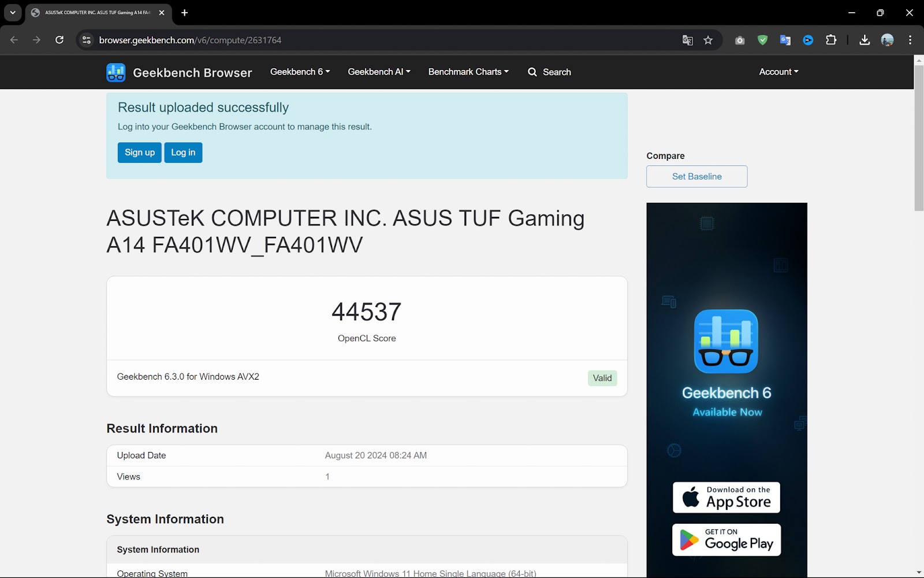Viewport: 924px width, 578px height.
Task: Click the 'Geekbench 6 Available Now' ad text
Action: tap(726, 402)
